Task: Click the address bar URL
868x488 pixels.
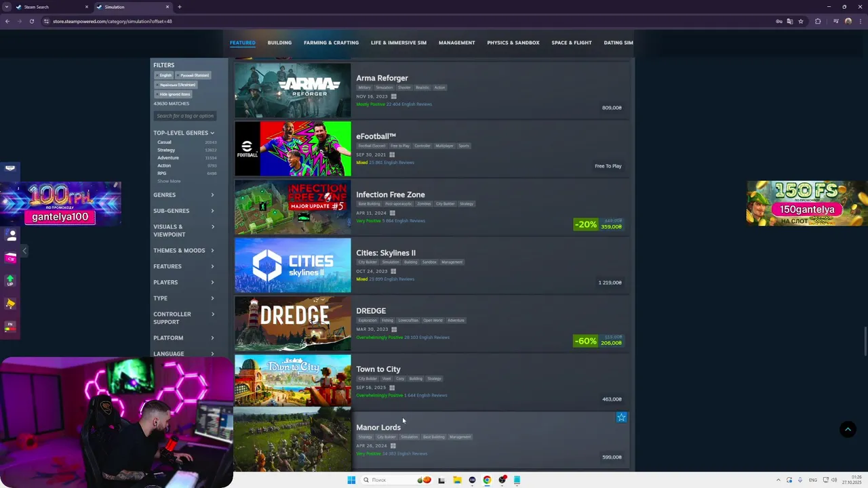Action: (113, 21)
